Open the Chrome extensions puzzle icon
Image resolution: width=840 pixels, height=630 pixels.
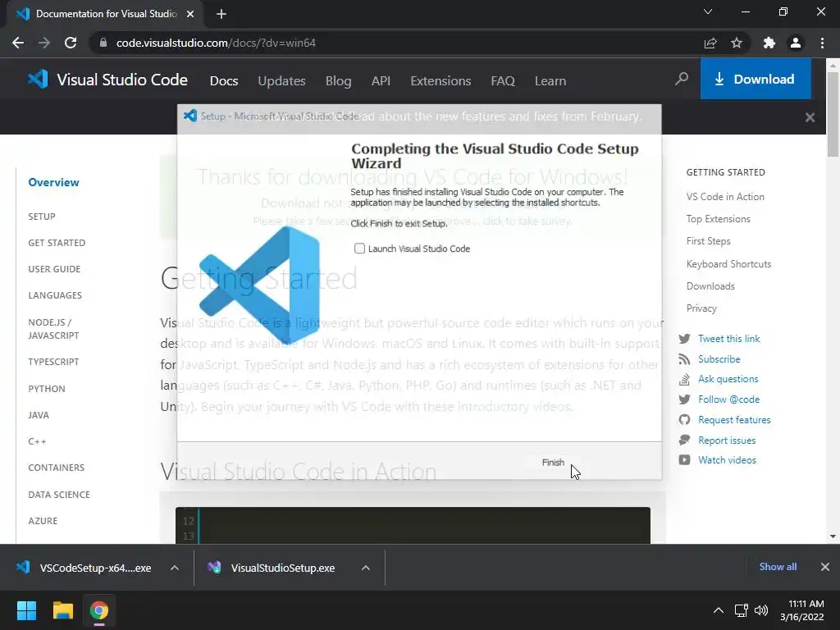tap(769, 43)
